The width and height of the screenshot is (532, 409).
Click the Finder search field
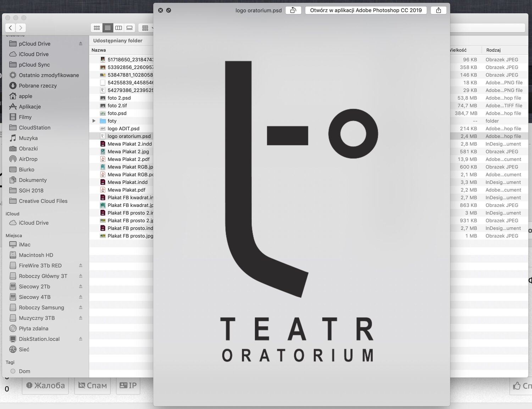point(488,28)
